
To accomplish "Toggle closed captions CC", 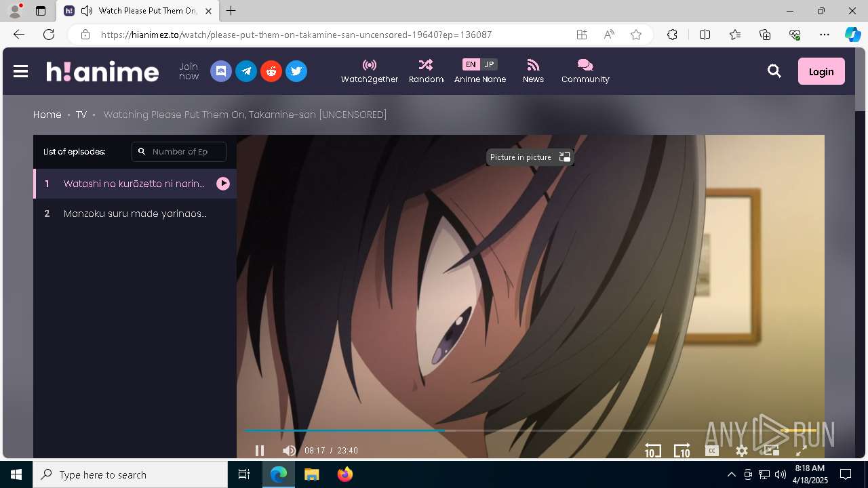I will (x=712, y=451).
